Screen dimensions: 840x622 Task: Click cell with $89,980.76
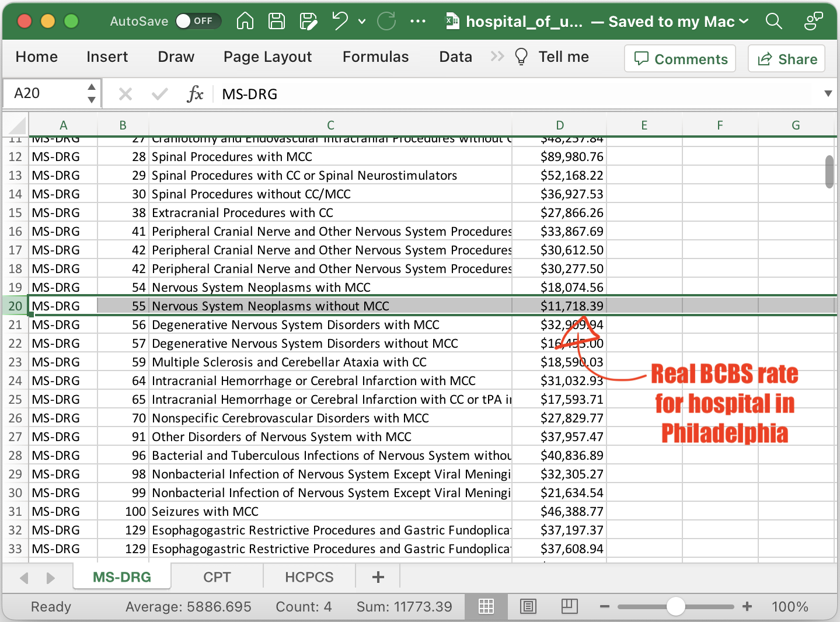559,156
